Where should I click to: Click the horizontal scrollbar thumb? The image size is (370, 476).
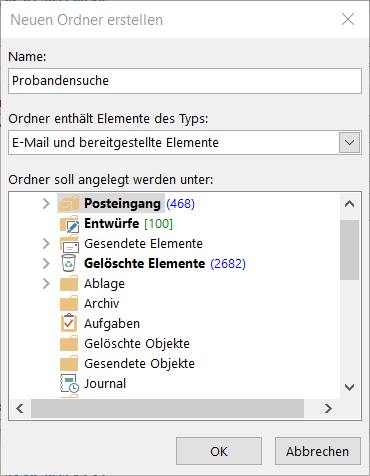[167, 408]
